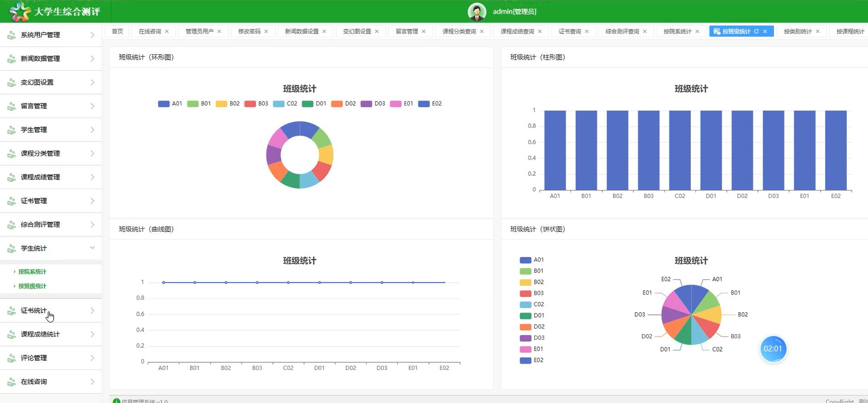Close the 变幻图设置 tab
This screenshot has width=868, height=403.
point(377,31)
